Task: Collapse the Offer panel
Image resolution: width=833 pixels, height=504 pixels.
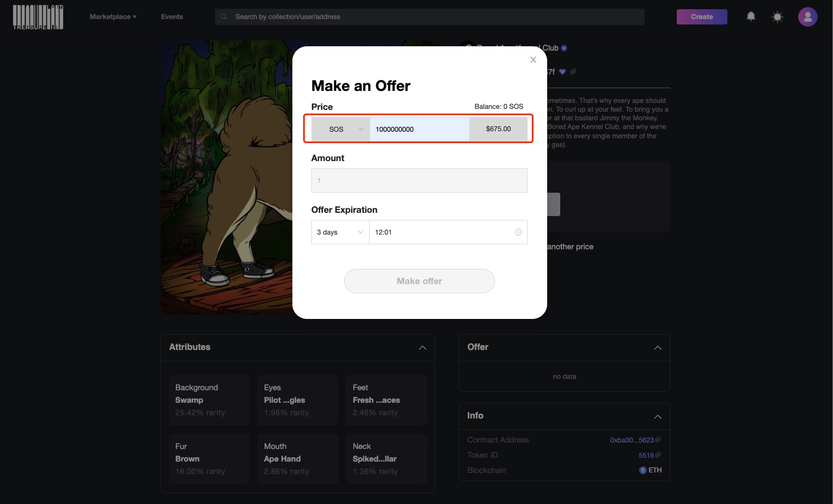Action: point(658,348)
